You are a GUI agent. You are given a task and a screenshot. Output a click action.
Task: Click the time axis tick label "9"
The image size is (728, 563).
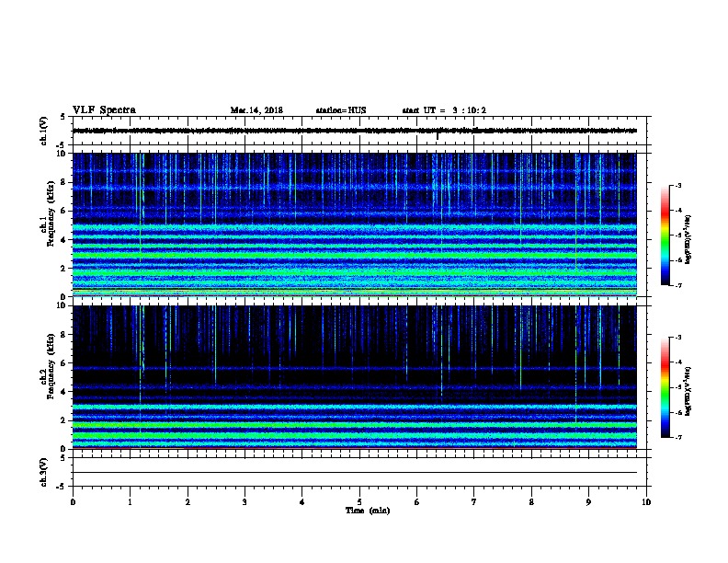point(588,502)
